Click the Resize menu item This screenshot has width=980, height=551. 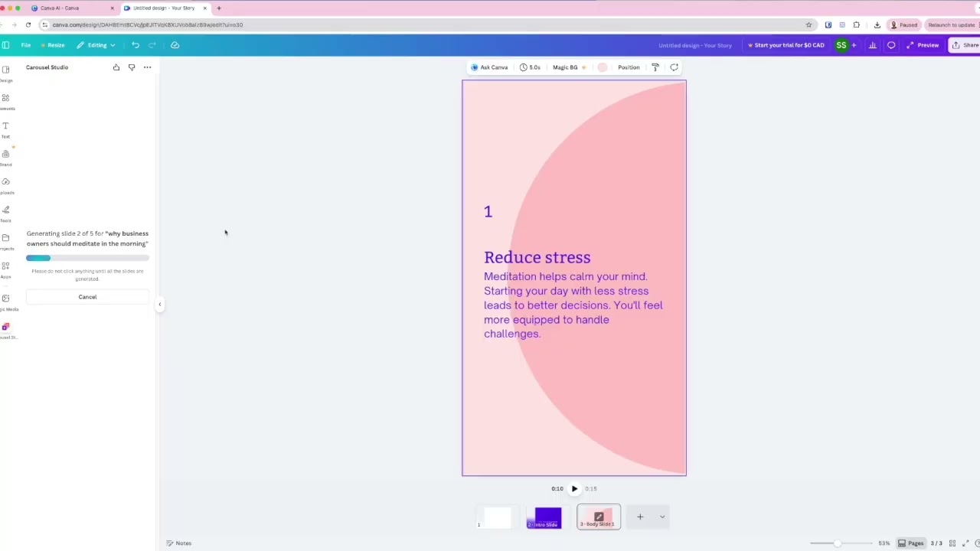[54, 45]
